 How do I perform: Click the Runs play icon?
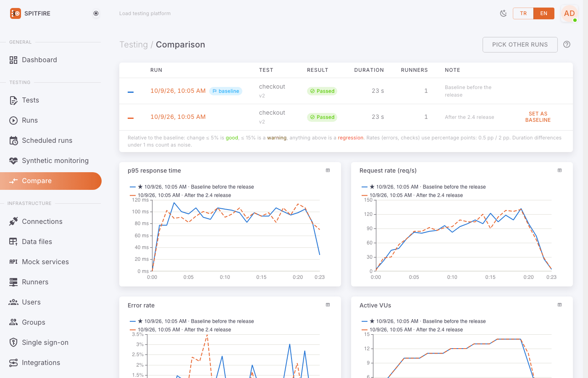point(13,121)
